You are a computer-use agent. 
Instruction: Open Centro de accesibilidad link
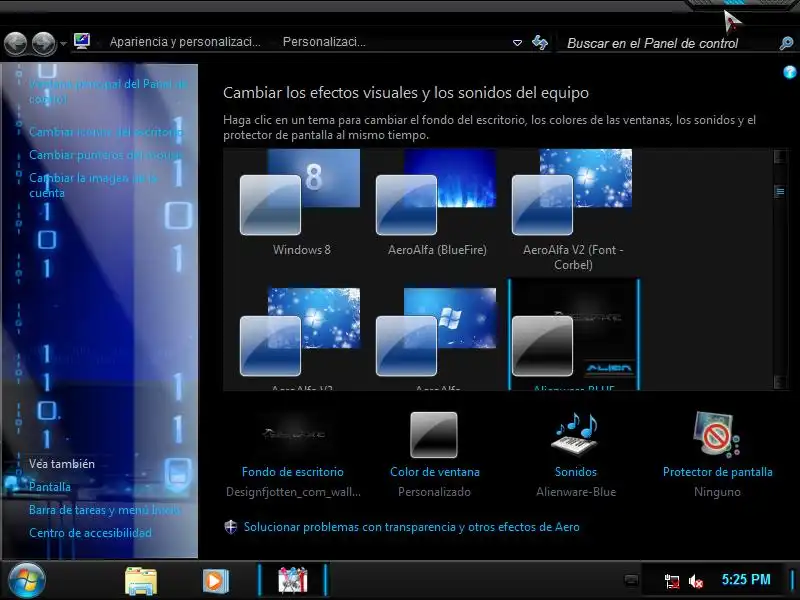[90, 533]
